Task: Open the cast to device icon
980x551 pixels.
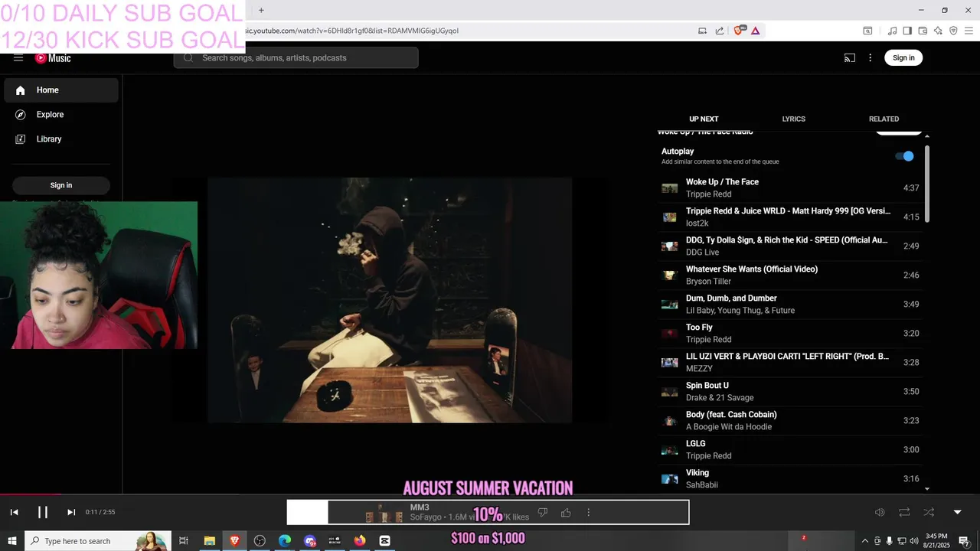Action: 850,58
